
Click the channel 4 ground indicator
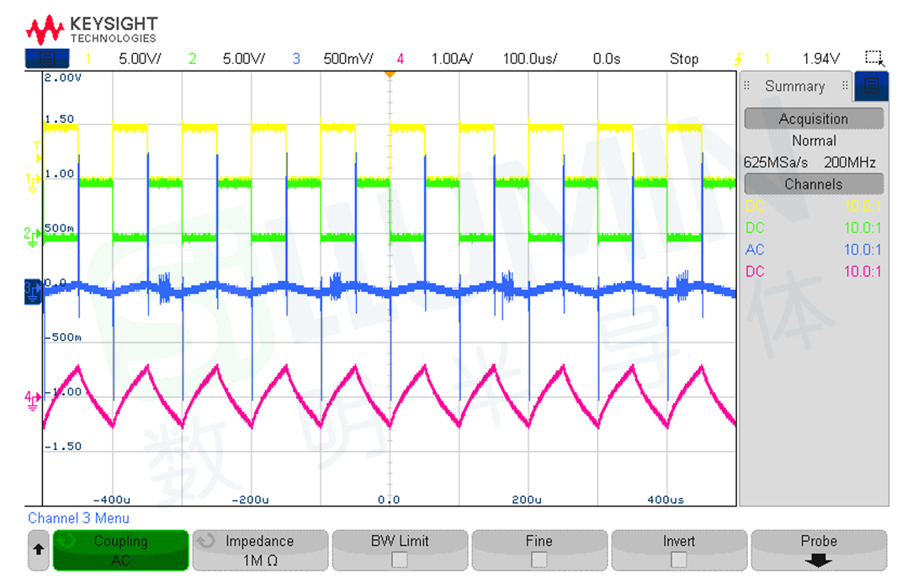tap(32, 398)
